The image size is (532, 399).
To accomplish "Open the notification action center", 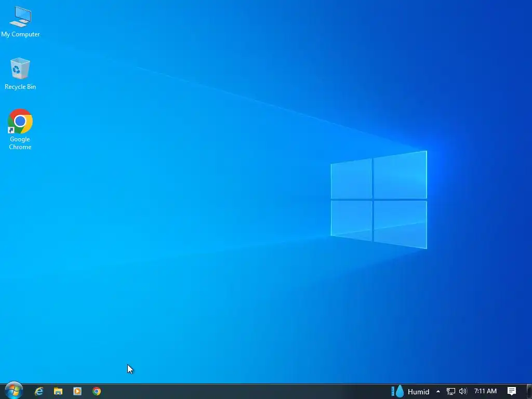I will click(512, 391).
